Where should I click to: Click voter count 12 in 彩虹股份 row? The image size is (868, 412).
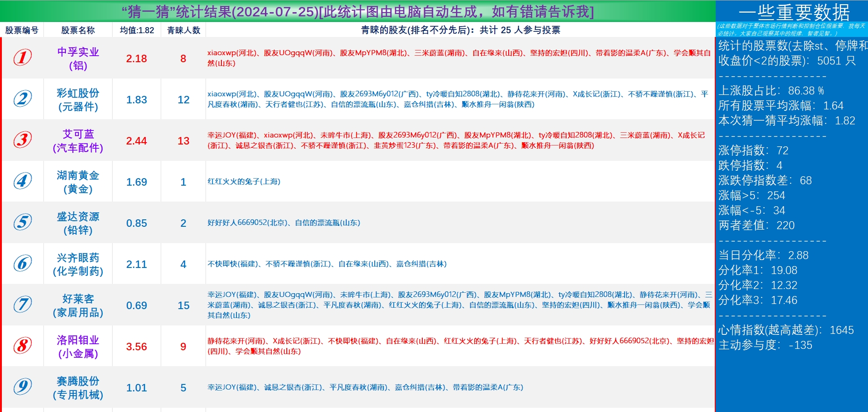pos(184,100)
